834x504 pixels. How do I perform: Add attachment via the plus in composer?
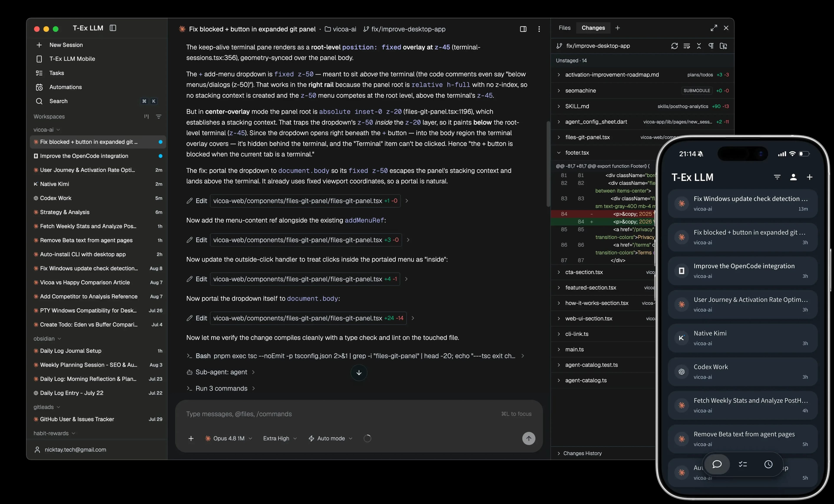coord(191,438)
